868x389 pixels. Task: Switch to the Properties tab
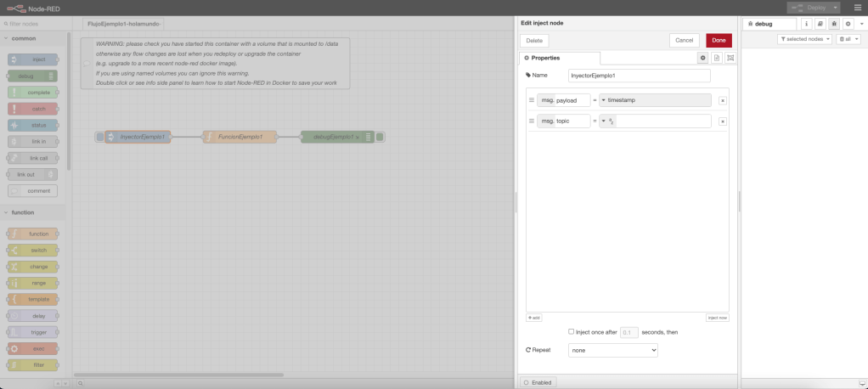[x=560, y=58]
